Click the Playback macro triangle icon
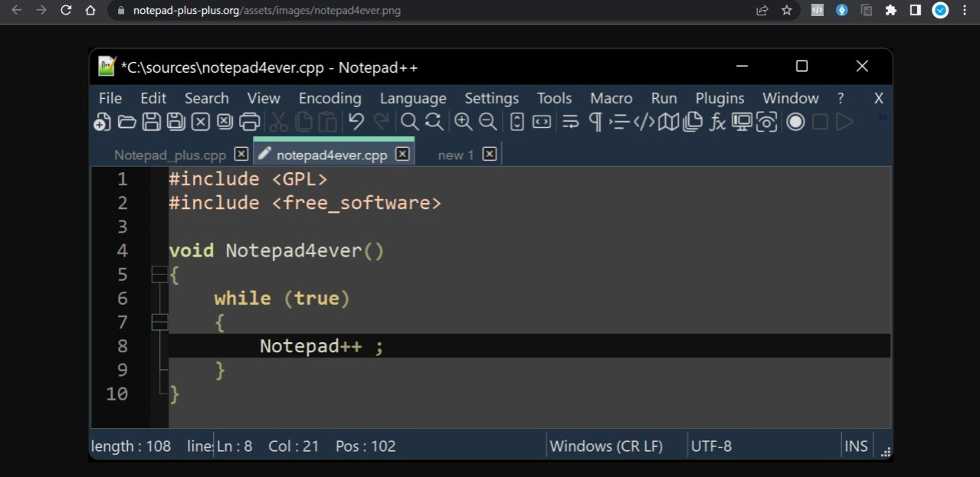The image size is (980, 477). point(844,122)
